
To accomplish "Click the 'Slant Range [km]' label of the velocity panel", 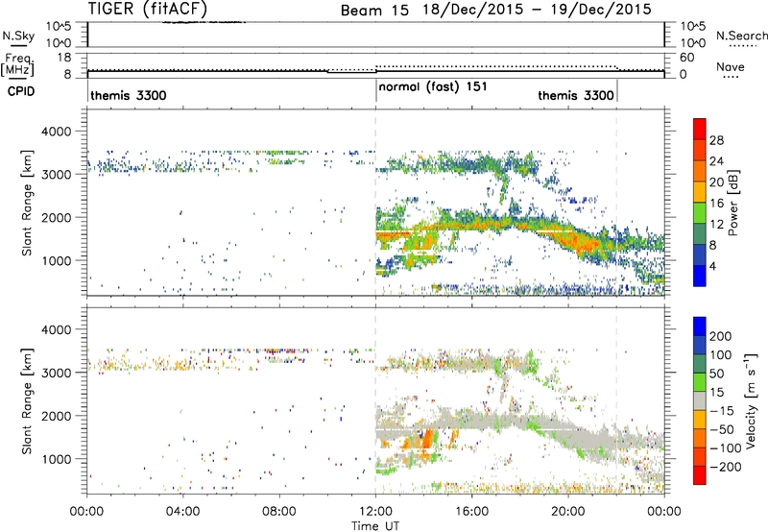I will point(27,400).
